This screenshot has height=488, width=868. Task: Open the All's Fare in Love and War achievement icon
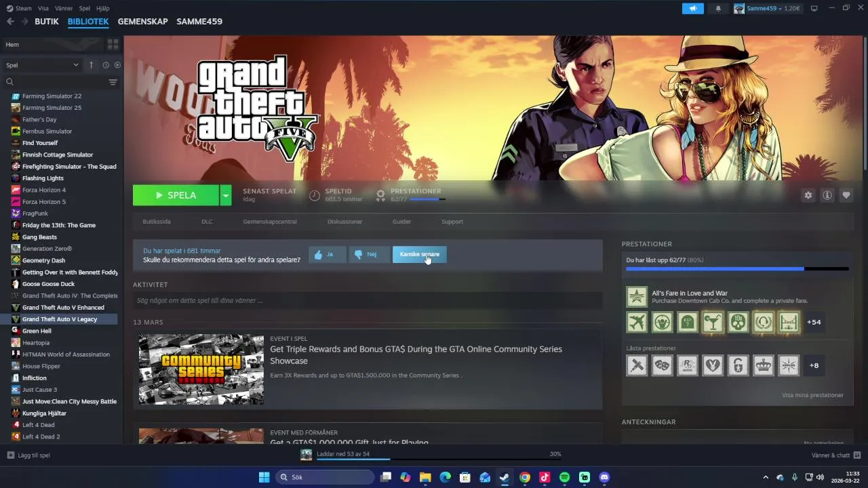pyautogui.click(x=637, y=297)
